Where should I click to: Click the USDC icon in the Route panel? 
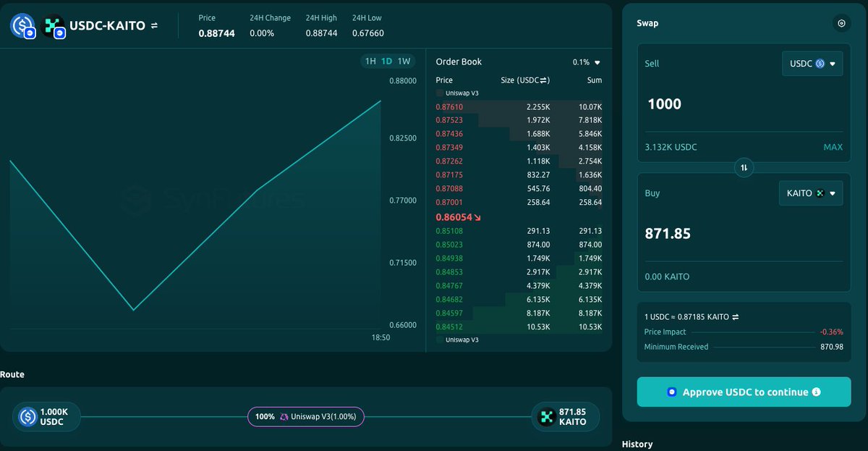click(27, 416)
